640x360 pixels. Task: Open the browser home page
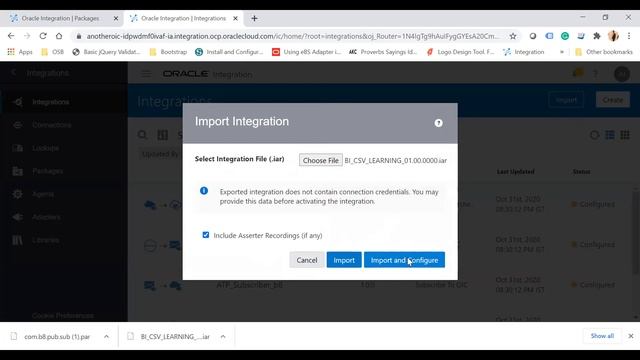[59, 36]
